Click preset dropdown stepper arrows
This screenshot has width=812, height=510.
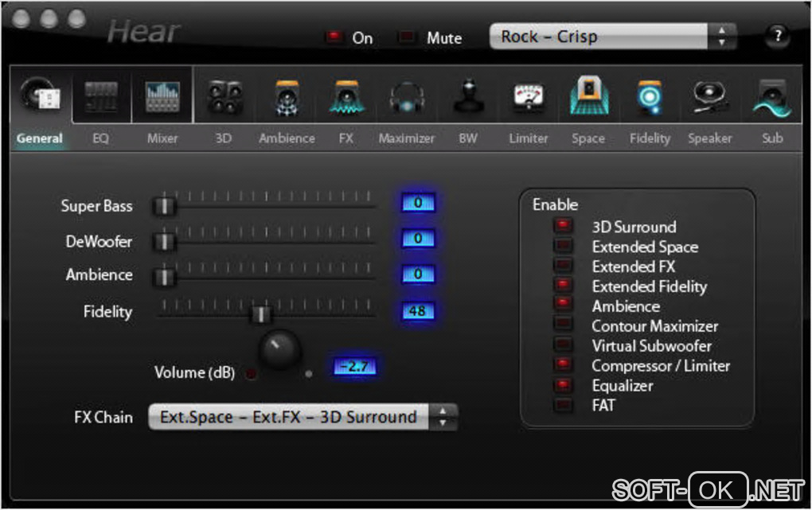coord(722,37)
